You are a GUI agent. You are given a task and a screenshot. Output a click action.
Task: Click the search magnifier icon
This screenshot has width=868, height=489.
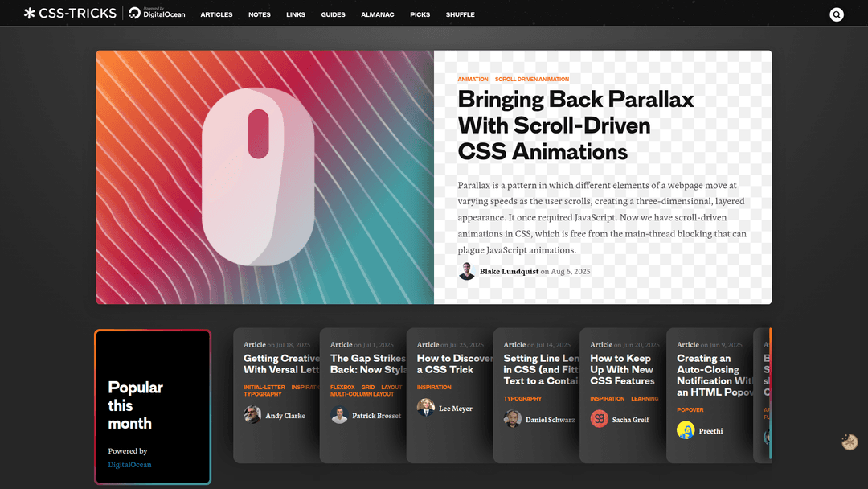coord(837,14)
